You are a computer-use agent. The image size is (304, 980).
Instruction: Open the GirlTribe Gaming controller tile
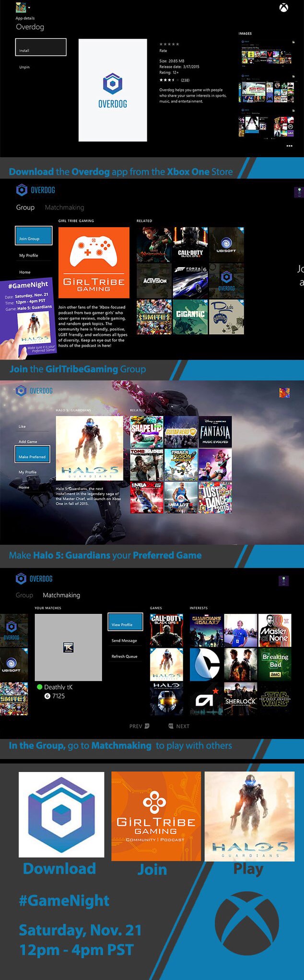coord(94,263)
